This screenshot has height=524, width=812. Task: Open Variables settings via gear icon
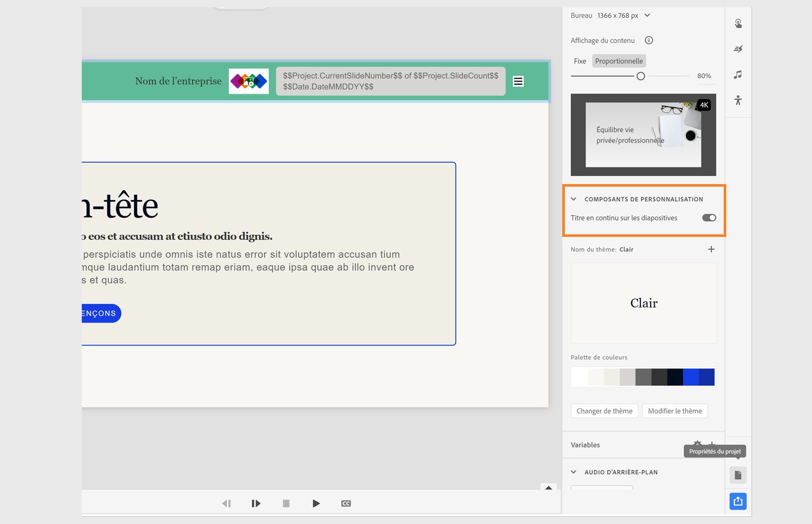(x=696, y=444)
